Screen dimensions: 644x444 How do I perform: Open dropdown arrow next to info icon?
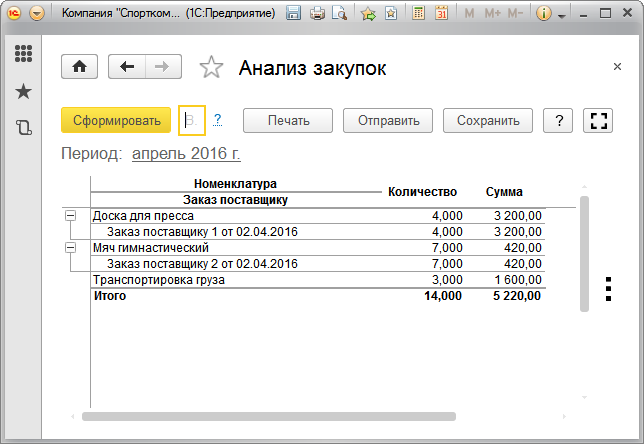click(562, 16)
